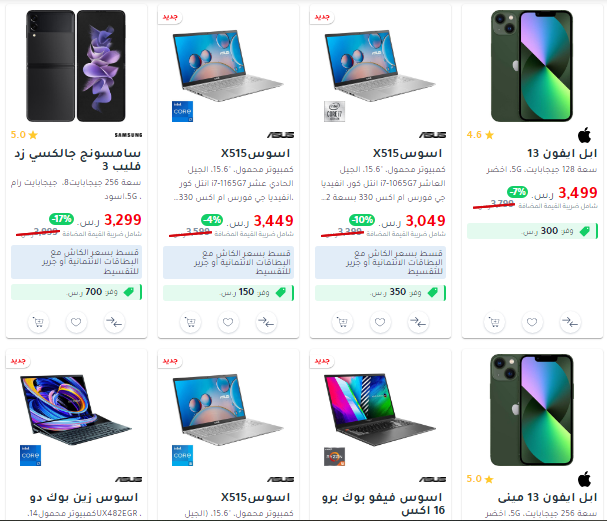607x521 pixels.
Task: Open the iPhone 13 product image
Action: (532, 66)
